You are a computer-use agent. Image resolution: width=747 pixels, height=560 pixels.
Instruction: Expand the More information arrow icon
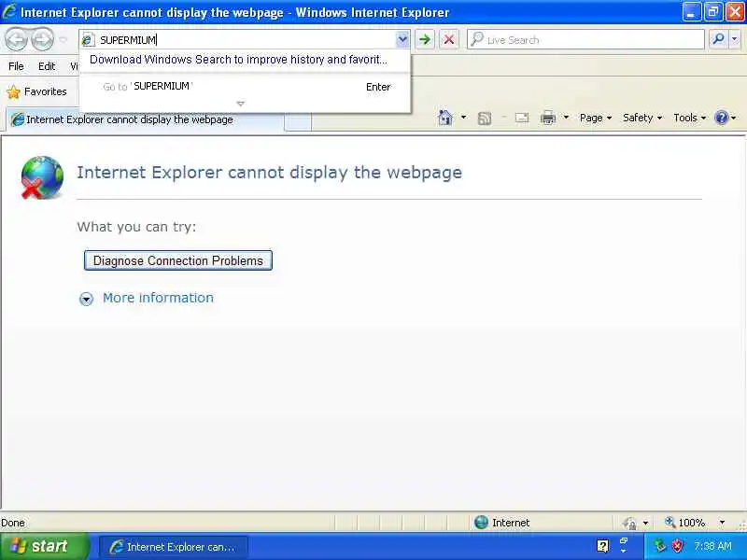click(86, 299)
